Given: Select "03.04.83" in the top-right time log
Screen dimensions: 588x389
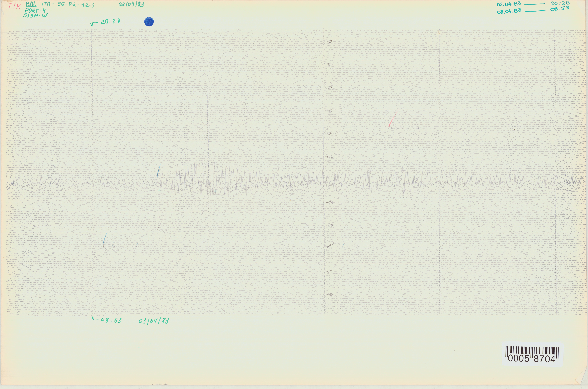Looking at the screenshot, I should tap(509, 11).
